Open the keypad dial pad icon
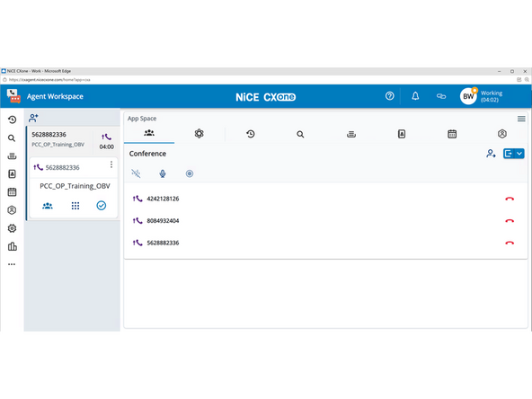This screenshot has height=399, width=532. (x=75, y=206)
